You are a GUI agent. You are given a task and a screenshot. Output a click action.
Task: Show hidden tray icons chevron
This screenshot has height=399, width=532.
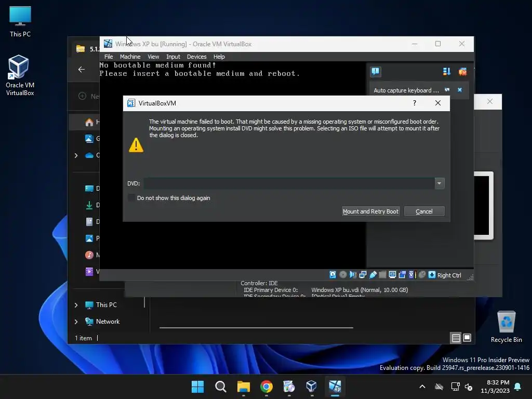point(422,387)
